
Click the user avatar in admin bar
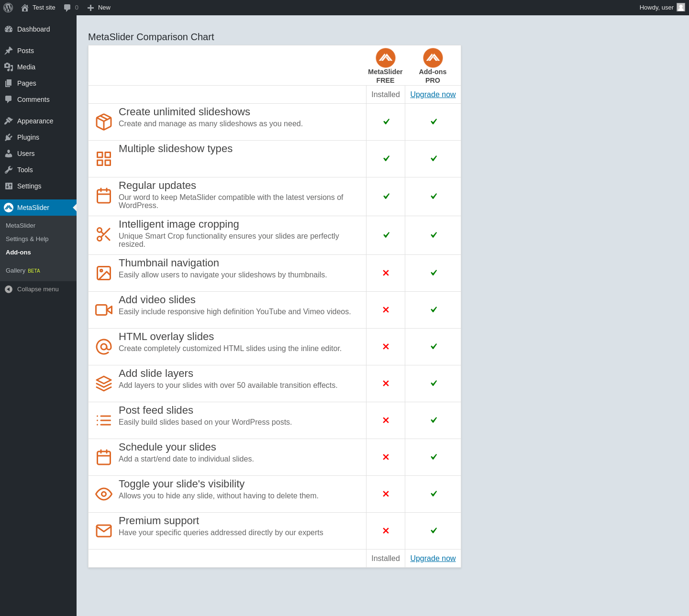click(681, 7)
